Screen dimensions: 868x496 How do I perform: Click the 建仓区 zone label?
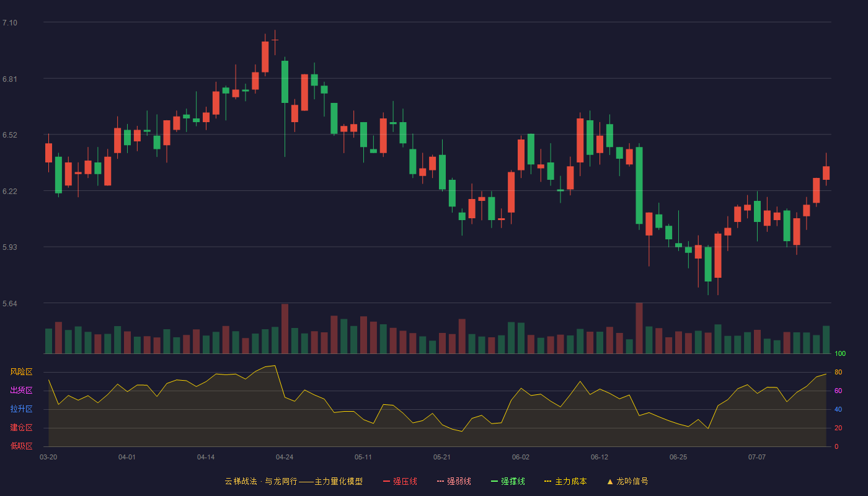21,428
